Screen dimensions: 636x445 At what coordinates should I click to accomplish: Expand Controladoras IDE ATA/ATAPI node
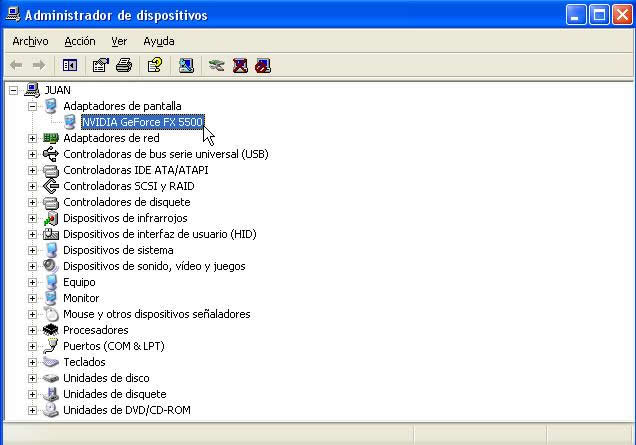pos(32,170)
